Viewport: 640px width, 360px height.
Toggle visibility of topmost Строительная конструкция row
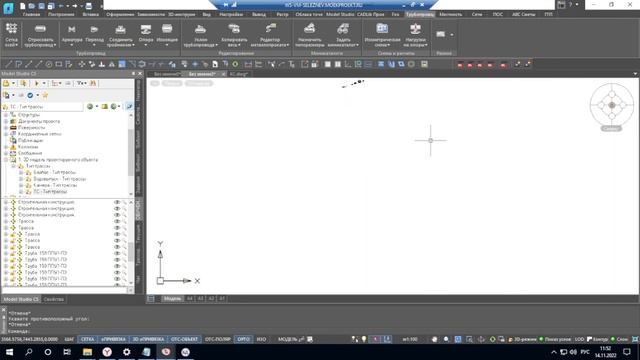[117, 202]
